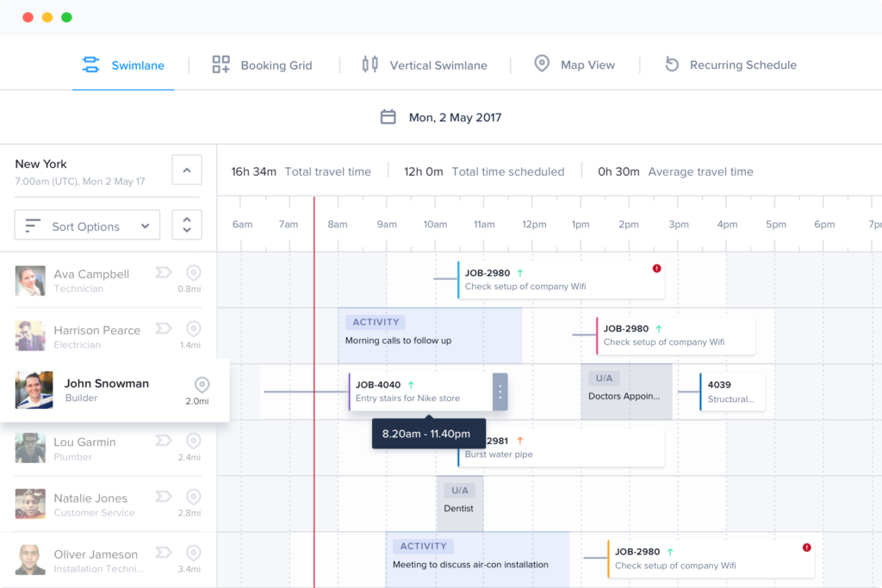Viewport: 882px width, 588px height.
Task: Click the tag icon next to Harrison Pearce
Action: point(163,329)
